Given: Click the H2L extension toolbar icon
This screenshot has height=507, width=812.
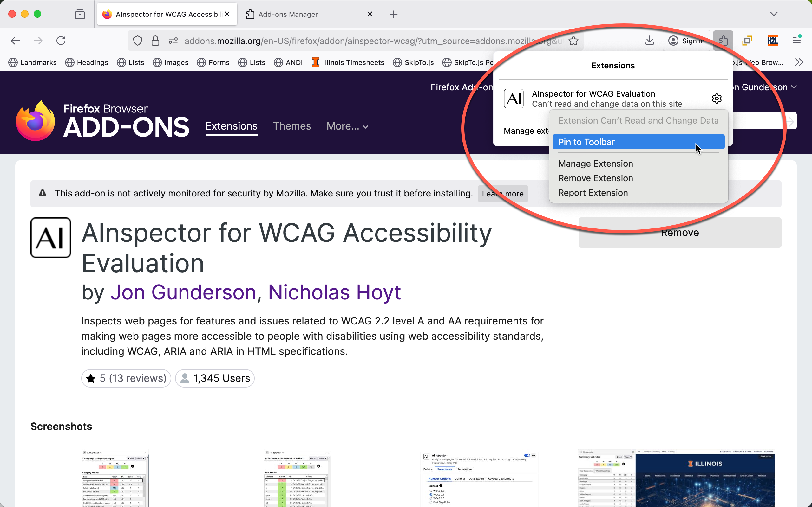Looking at the screenshot, I should tap(772, 41).
